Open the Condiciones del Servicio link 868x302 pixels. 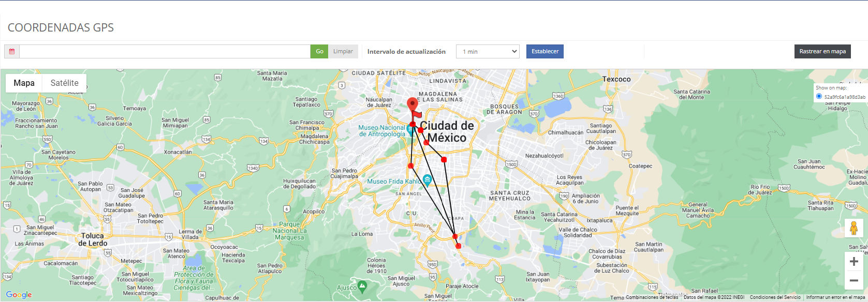click(x=775, y=297)
